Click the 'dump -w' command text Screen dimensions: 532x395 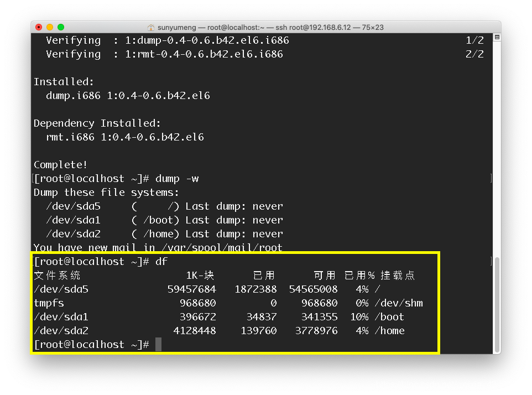[177, 179]
